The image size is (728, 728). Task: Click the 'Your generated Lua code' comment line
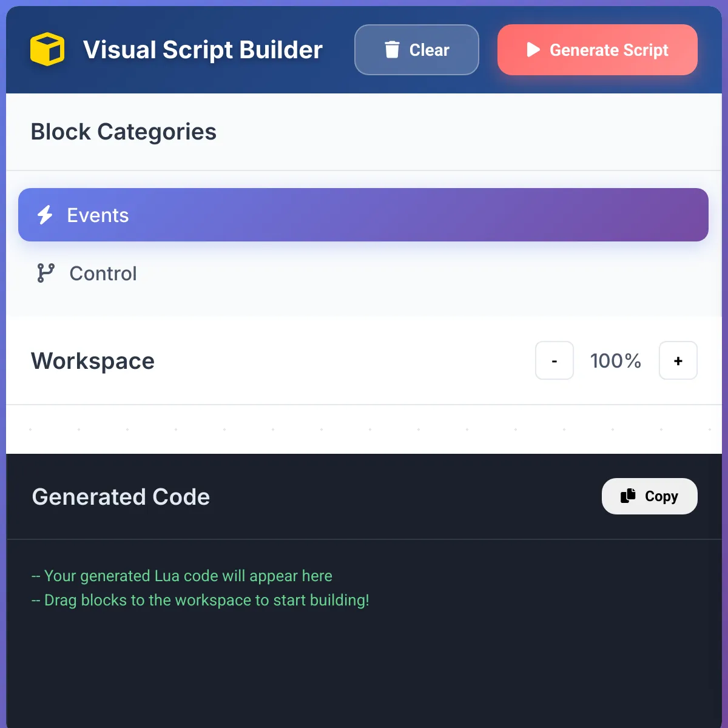pos(182,576)
